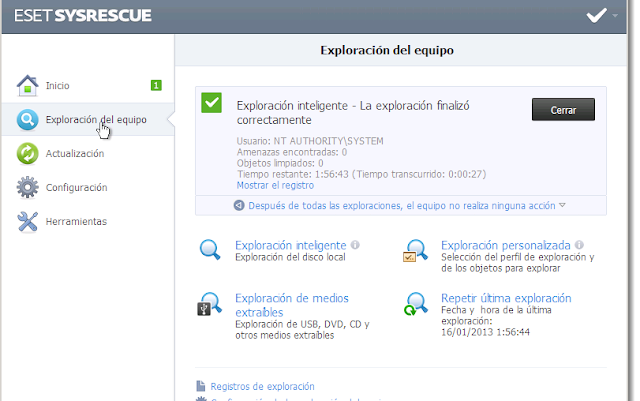Viewport: 640px width, 401px height.
Task: Click the green Actualización refresh icon
Action: pos(27,154)
